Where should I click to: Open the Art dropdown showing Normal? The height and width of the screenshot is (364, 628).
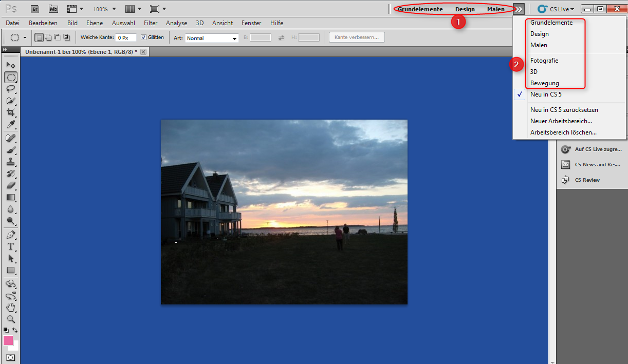212,38
